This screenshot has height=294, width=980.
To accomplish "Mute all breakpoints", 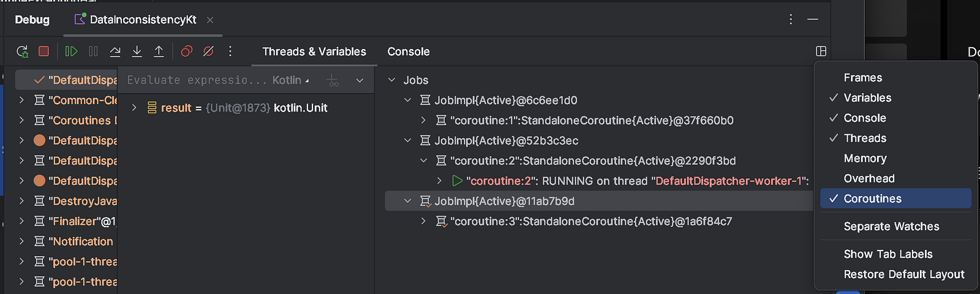I will point(208,51).
